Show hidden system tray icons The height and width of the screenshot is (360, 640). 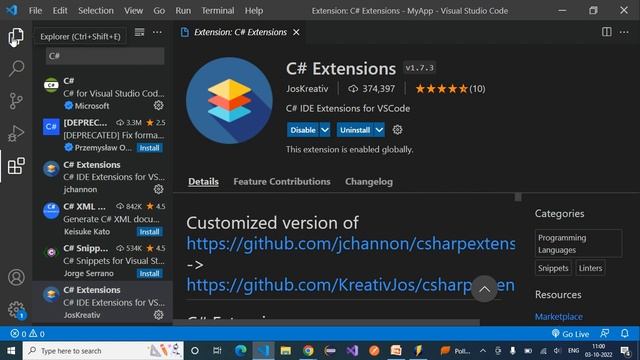(x=483, y=351)
